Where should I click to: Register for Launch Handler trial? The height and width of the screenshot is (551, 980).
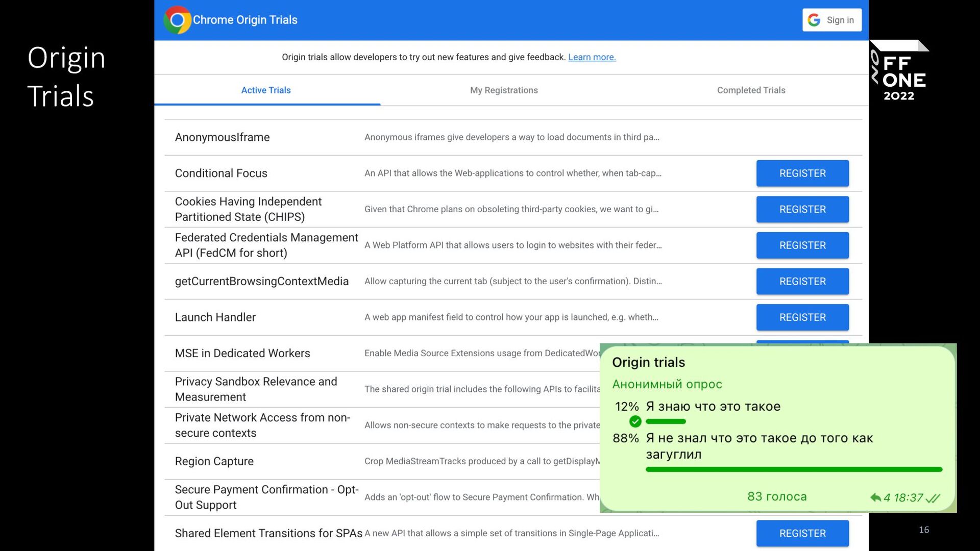(x=802, y=317)
